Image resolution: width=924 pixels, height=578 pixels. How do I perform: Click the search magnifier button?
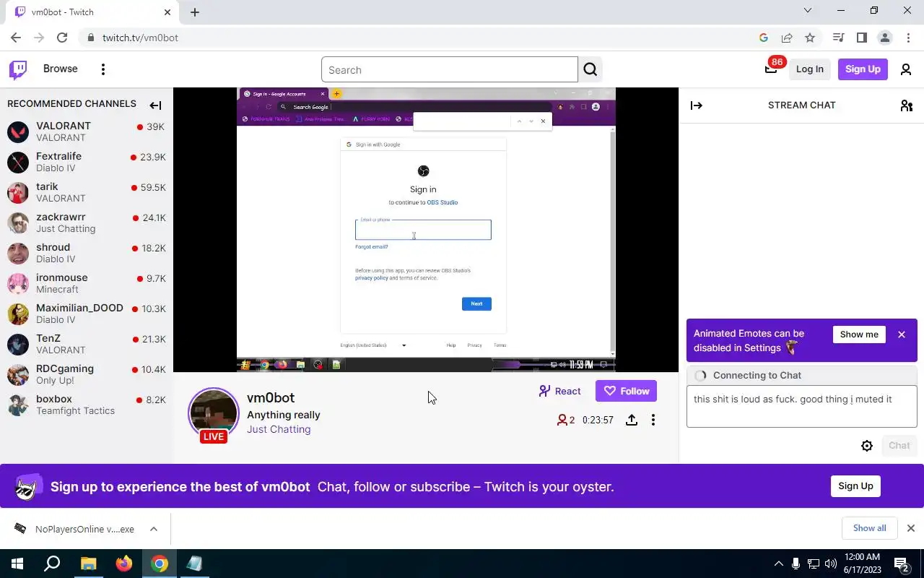click(x=590, y=69)
